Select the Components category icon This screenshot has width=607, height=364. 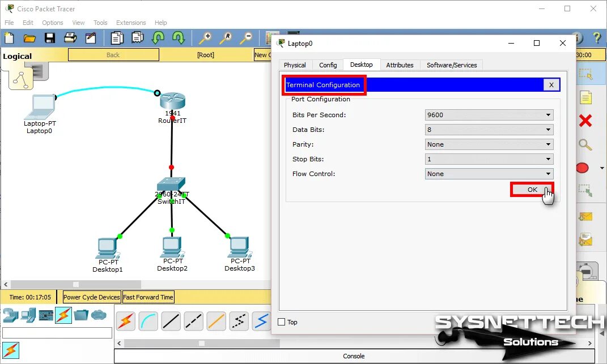[46, 316]
